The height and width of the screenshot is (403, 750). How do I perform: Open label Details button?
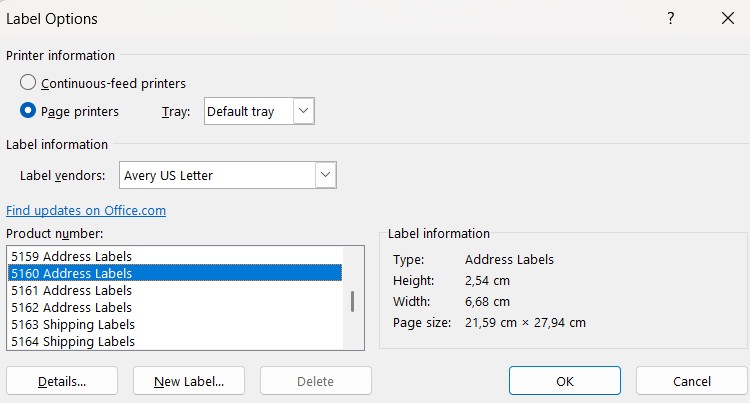[62, 381]
